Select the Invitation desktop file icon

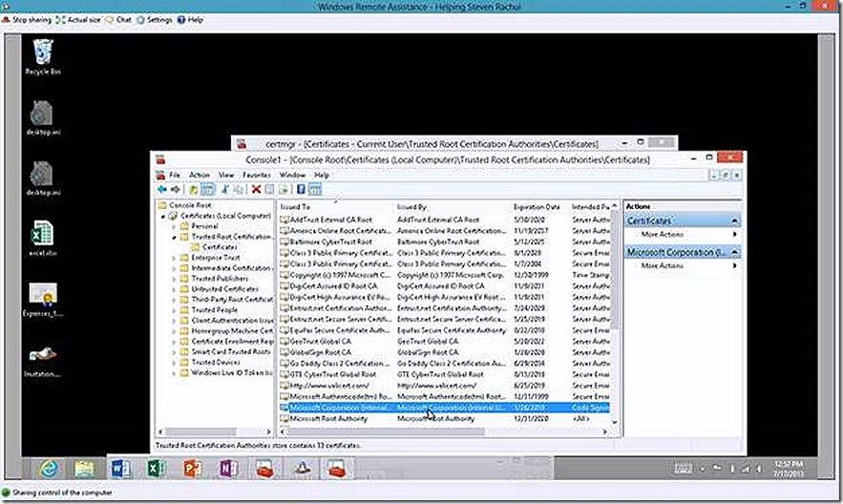pyautogui.click(x=42, y=361)
